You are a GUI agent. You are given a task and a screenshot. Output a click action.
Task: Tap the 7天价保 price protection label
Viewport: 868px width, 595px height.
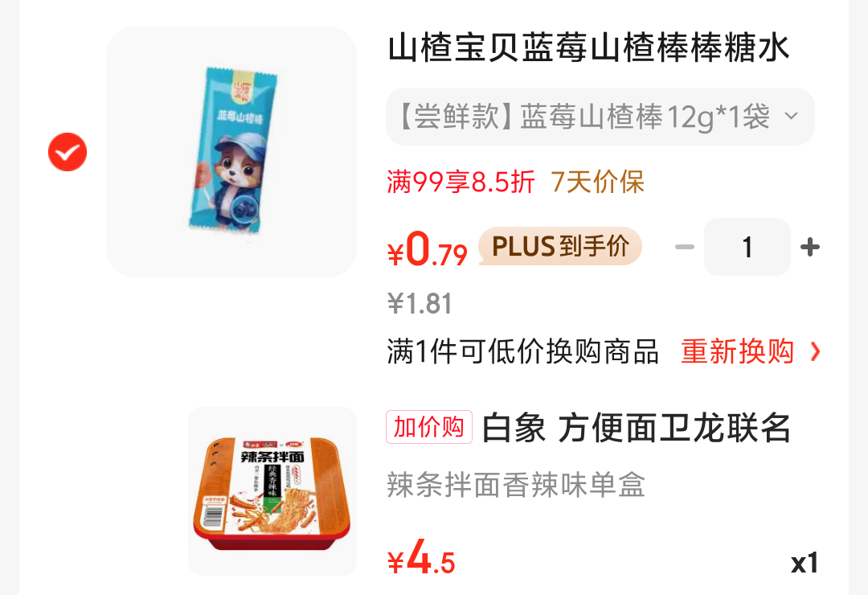[597, 182]
